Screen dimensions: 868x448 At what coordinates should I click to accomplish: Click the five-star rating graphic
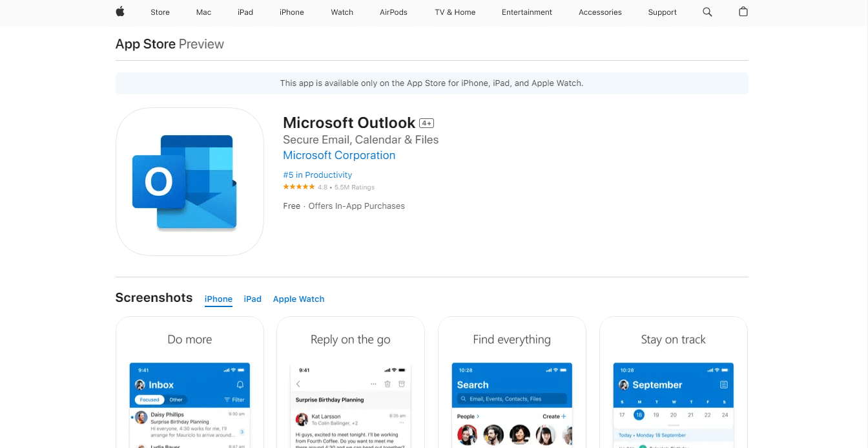pyautogui.click(x=299, y=187)
